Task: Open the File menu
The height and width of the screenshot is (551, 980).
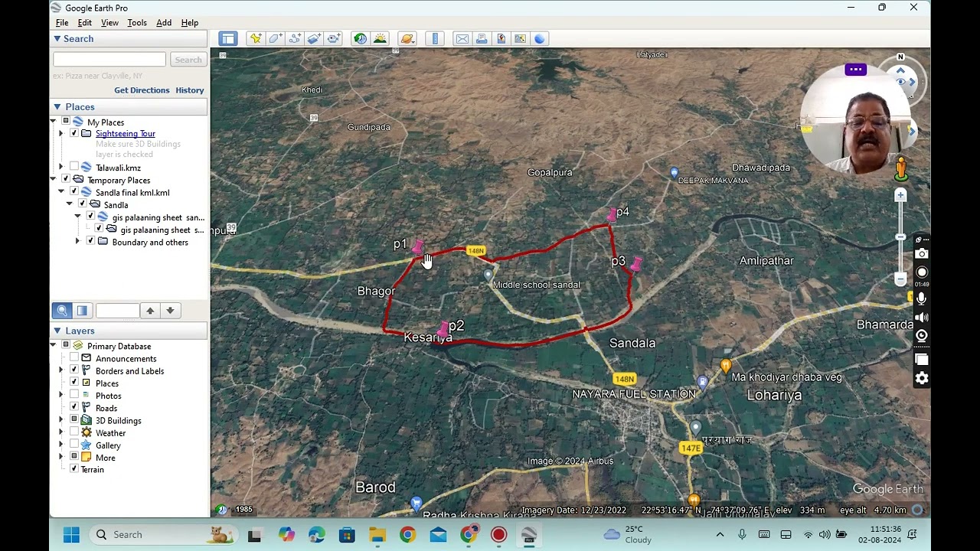Action: [x=62, y=23]
